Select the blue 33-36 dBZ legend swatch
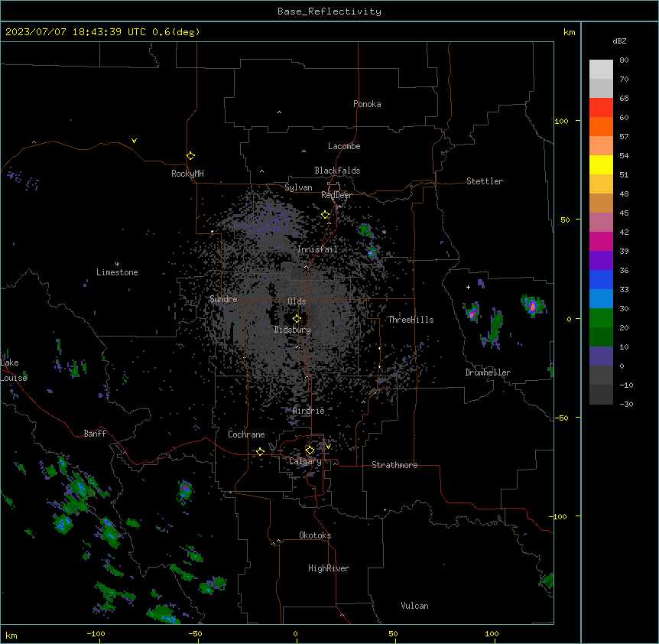The height and width of the screenshot is (644, 659). [601, 279]
